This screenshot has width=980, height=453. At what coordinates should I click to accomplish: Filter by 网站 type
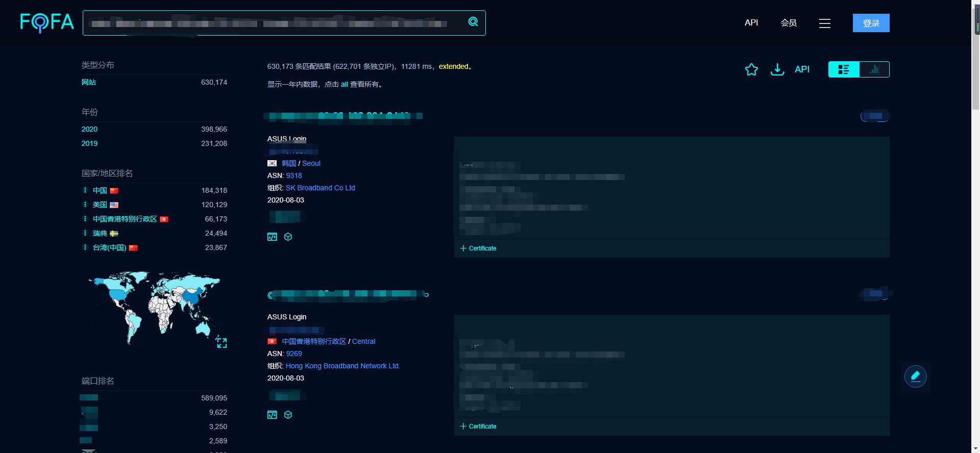89,82
